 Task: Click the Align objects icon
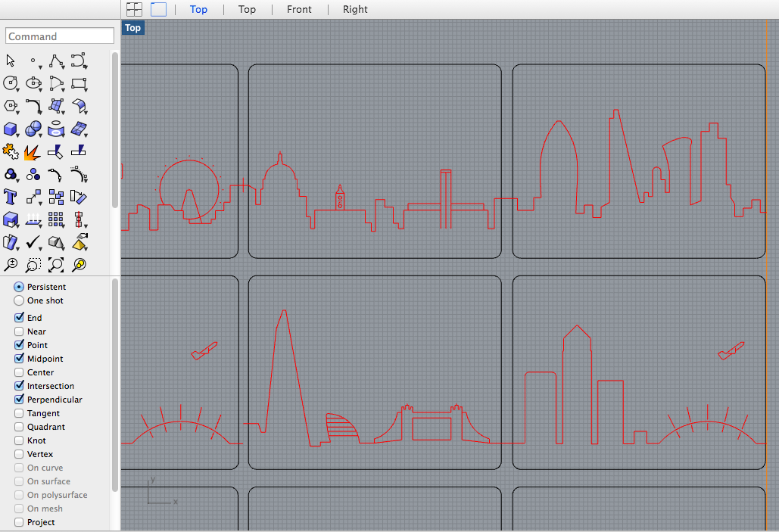(x=79, y=219)
